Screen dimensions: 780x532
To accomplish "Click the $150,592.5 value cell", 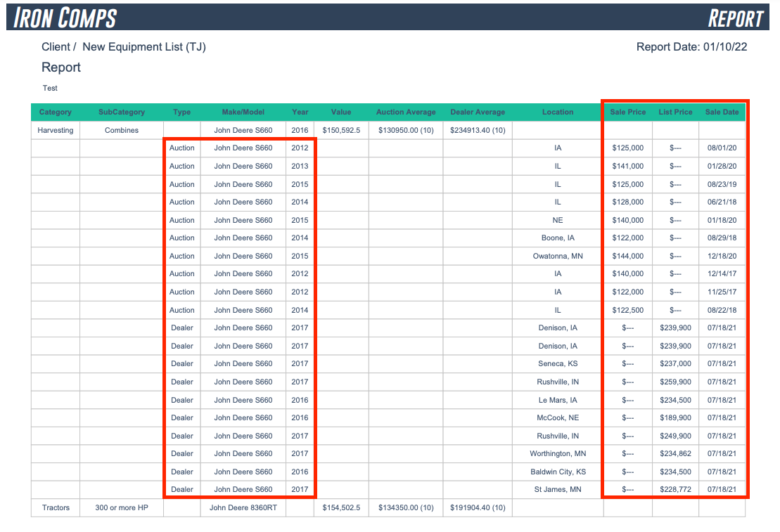I will click(341, 130).
